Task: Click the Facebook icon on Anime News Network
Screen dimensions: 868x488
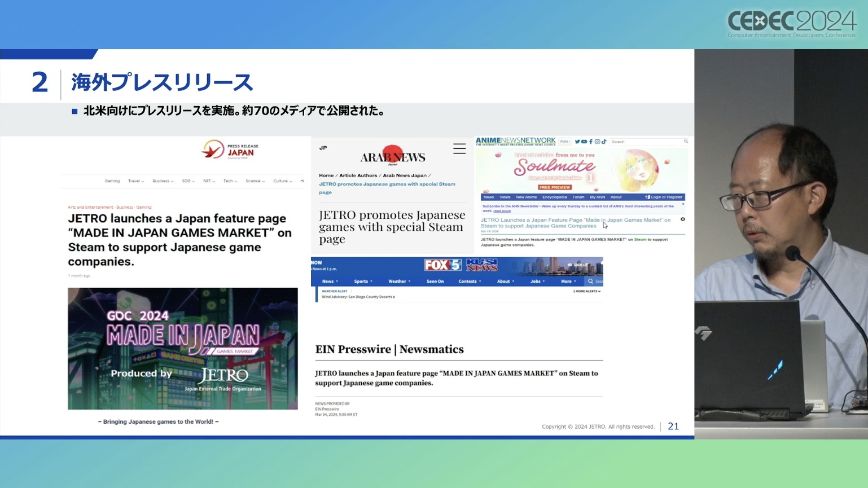Action: tap(591, 142)
